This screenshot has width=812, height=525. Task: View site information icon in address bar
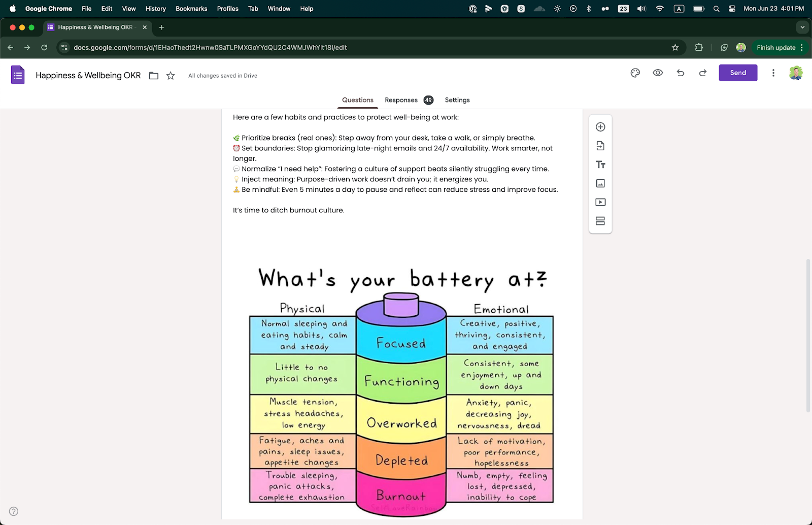pyautogui.click(x=64, y=48)
